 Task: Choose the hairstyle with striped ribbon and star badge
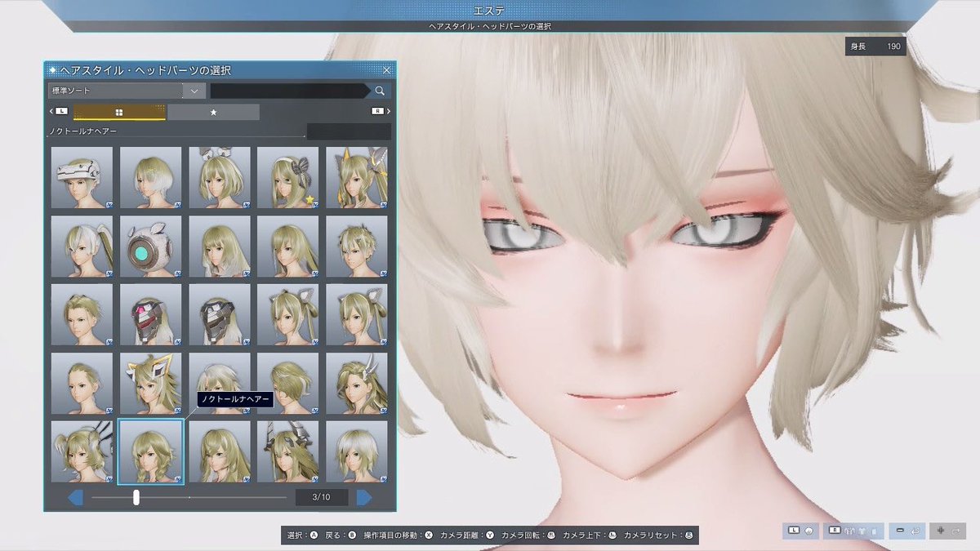click(x=288, y=177)
